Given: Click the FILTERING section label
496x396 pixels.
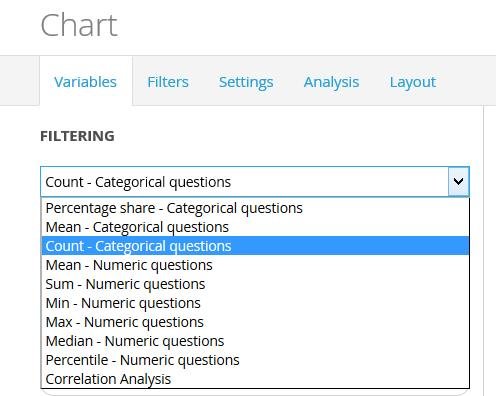Looking at the screenshot, I should click(x=77, y=136).
